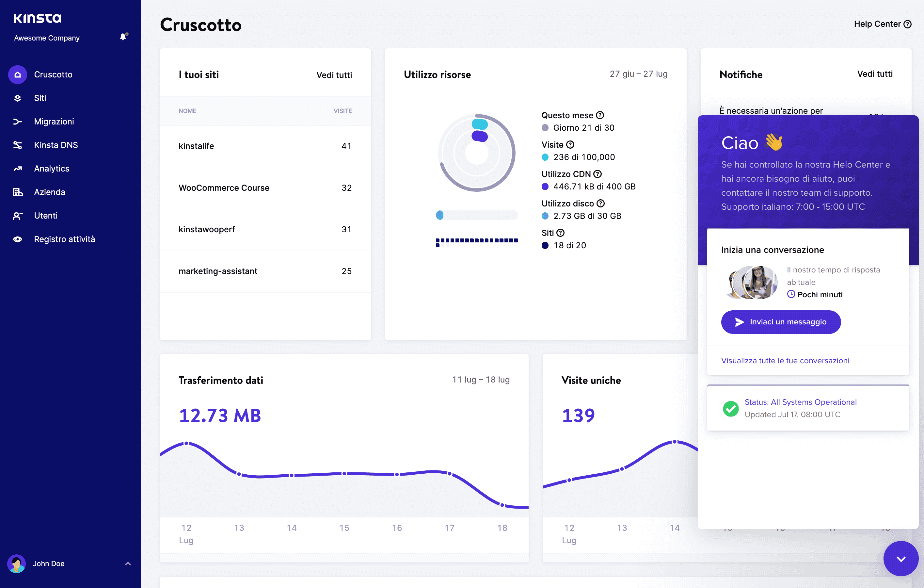Viewport: 924px width, 588px height.
Task: Click the Utilizzo disco help icon
Action: [x=600, y=204]
